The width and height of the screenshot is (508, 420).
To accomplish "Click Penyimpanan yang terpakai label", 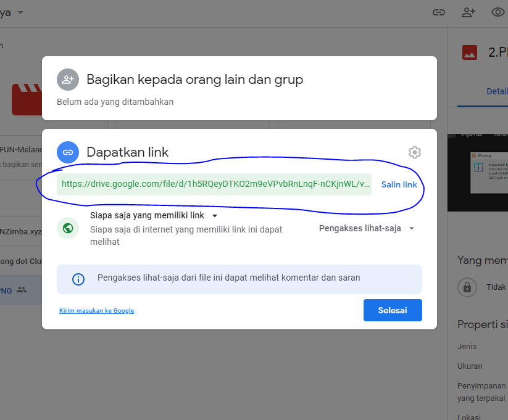I will (x=481, y=392).
